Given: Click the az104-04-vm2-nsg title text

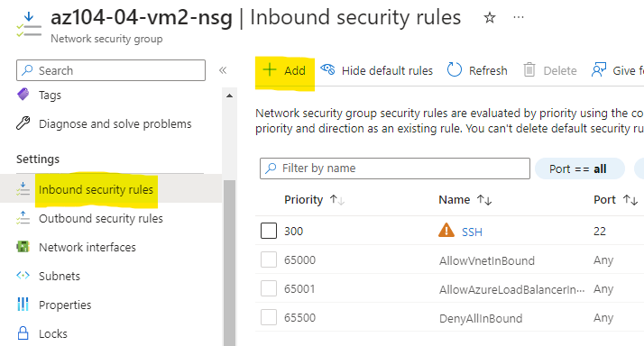Looking at the screenshot, I should 142,18.
